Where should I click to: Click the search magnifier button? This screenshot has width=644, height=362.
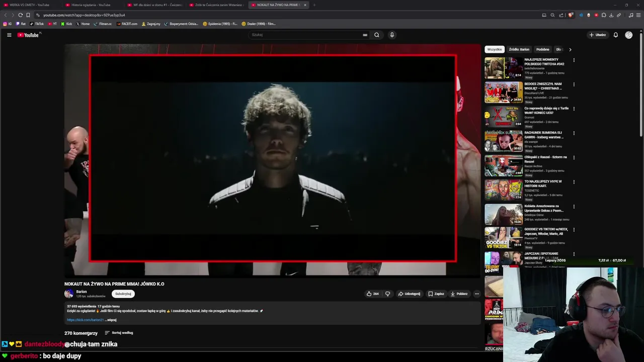[x=376, y=35]
